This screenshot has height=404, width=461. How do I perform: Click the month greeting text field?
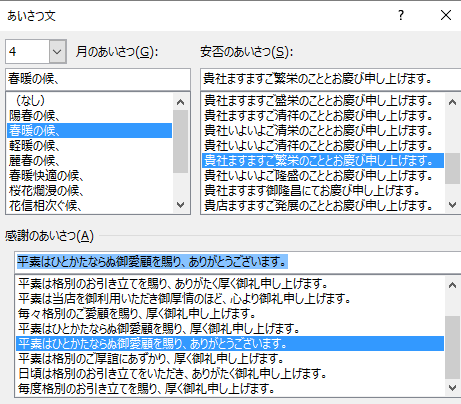[x=98, y=79]
